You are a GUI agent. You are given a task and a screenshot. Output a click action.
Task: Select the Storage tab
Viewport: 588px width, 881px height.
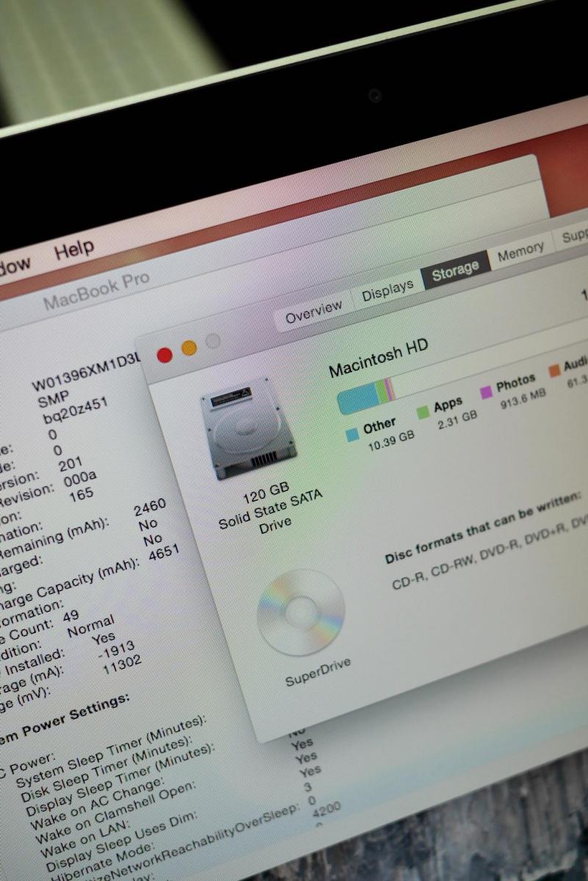coord(455,269)
